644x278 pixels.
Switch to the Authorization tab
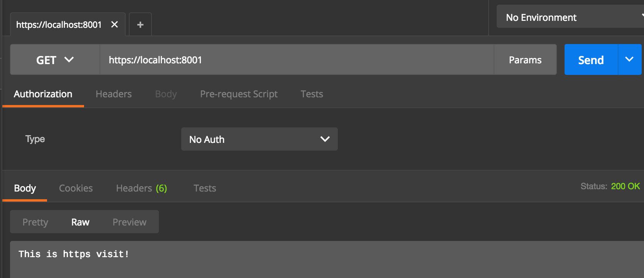(43, 94)
